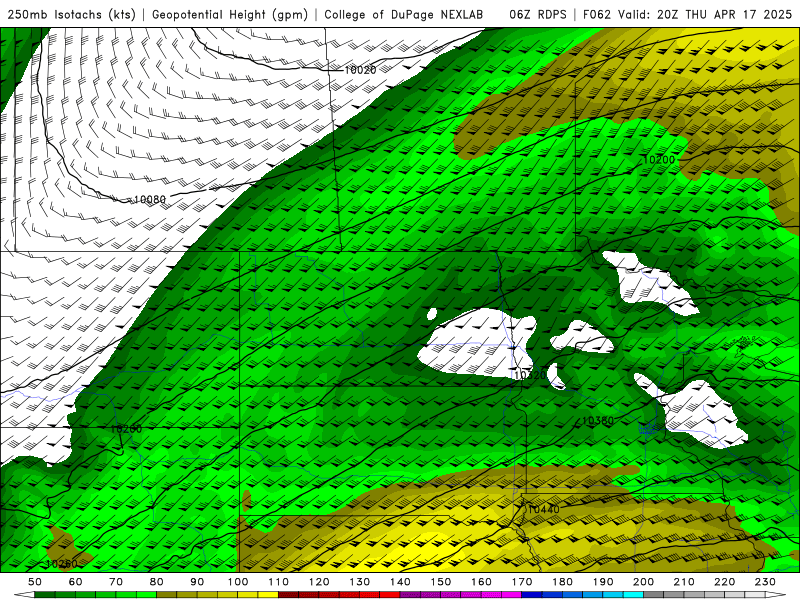This screenshot has height=600, width=800.
Task: Click the 180 value on the color scale
Action: 562,582
